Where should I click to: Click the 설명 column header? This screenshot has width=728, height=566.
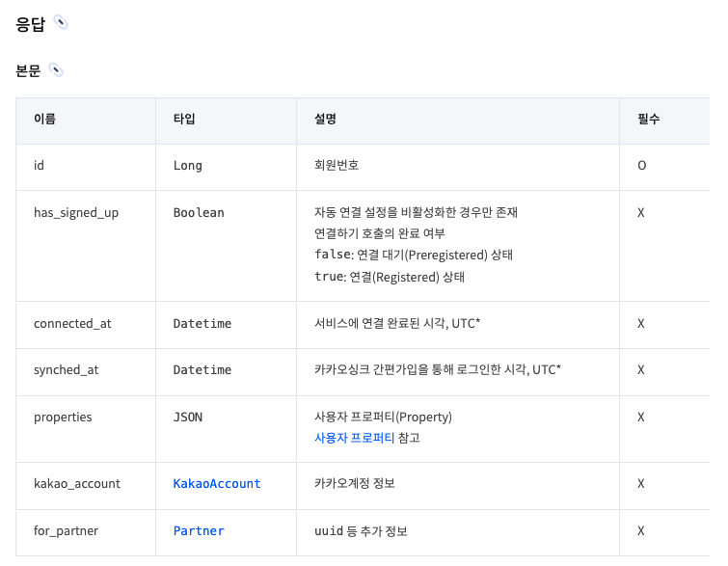click(x=325, y=119)
